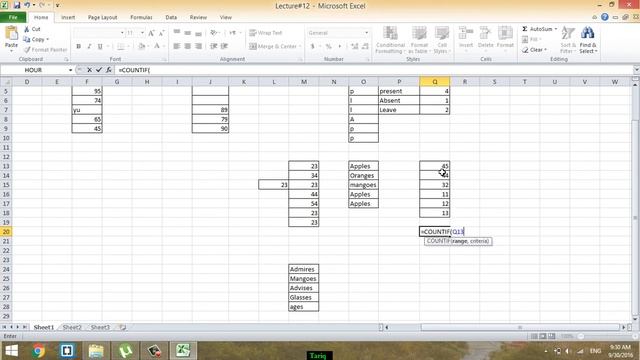Open Conditional Formatting menu
The width and height of the screenshot is (640, 360).
pos(390,40)
